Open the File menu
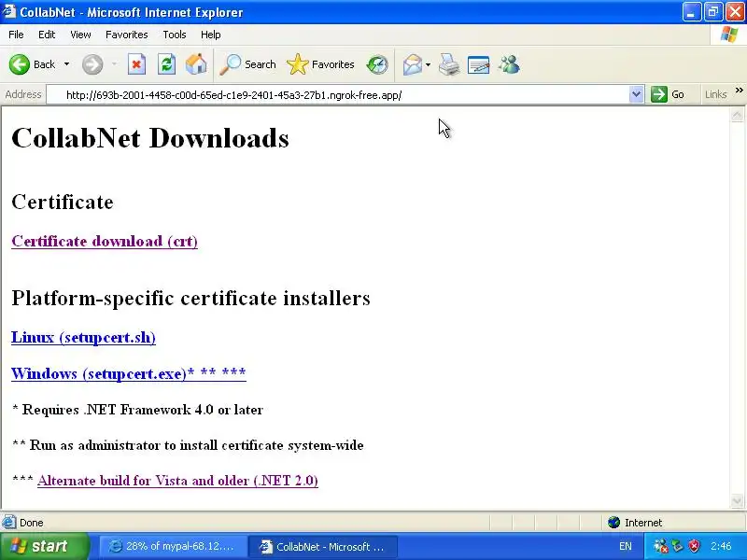The height and width of the screenshot is (560, 747). click(16, 35)
